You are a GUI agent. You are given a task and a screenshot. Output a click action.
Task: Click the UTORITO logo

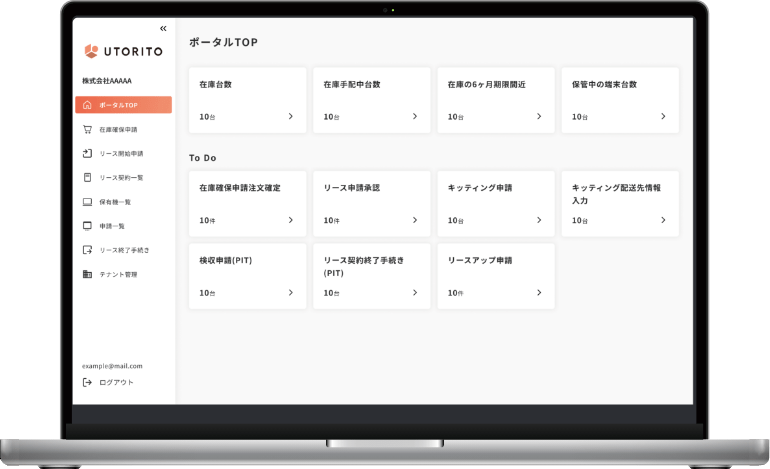point(118,52)
